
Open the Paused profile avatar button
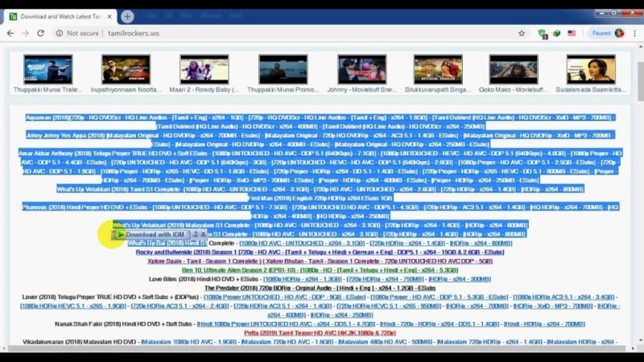609,33
